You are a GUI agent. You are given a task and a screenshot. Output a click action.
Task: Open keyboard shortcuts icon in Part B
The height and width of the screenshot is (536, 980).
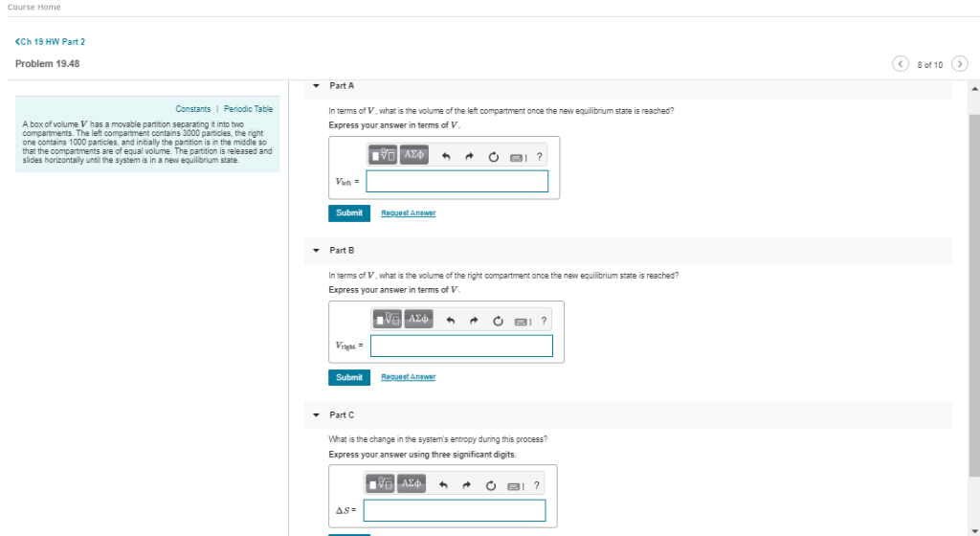pyautogui.click(x=523, y=322)
